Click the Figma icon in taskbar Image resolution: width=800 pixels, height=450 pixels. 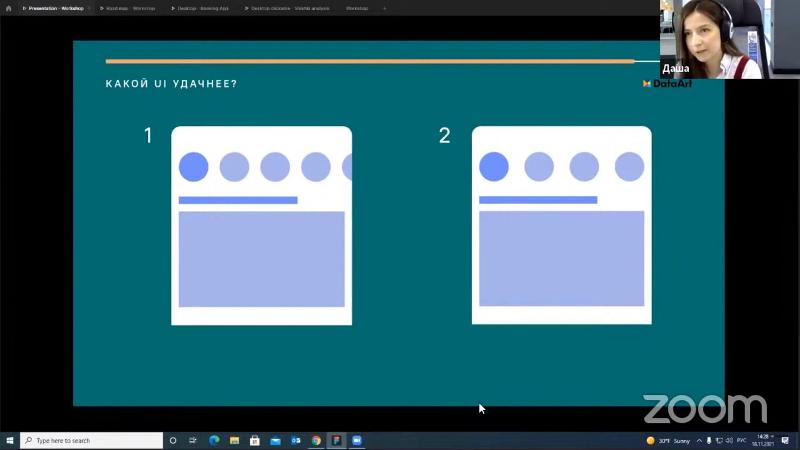click(336, 440)
